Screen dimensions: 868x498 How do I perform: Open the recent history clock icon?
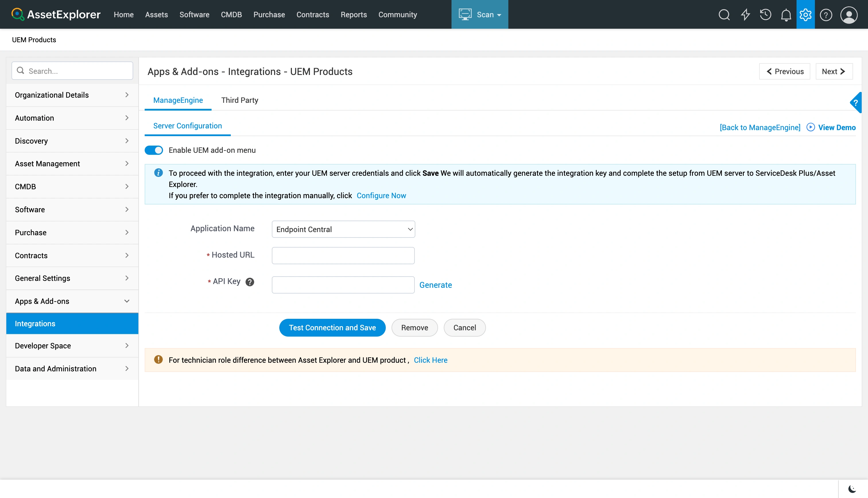[766, 15]
